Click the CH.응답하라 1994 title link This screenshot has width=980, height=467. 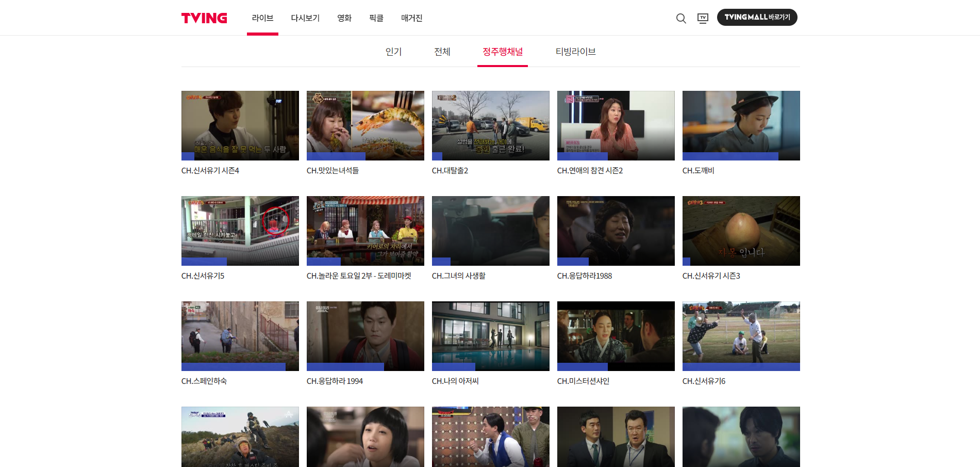point(335,381)
